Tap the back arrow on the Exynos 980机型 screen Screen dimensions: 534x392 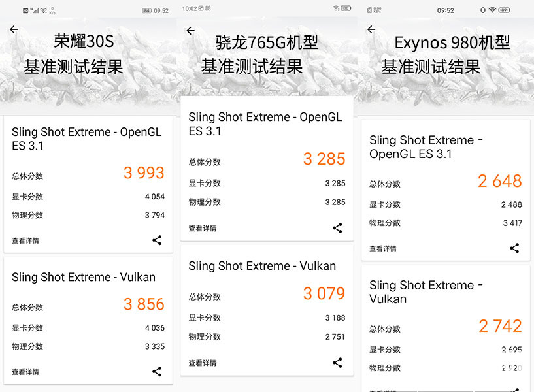point(371,30)
